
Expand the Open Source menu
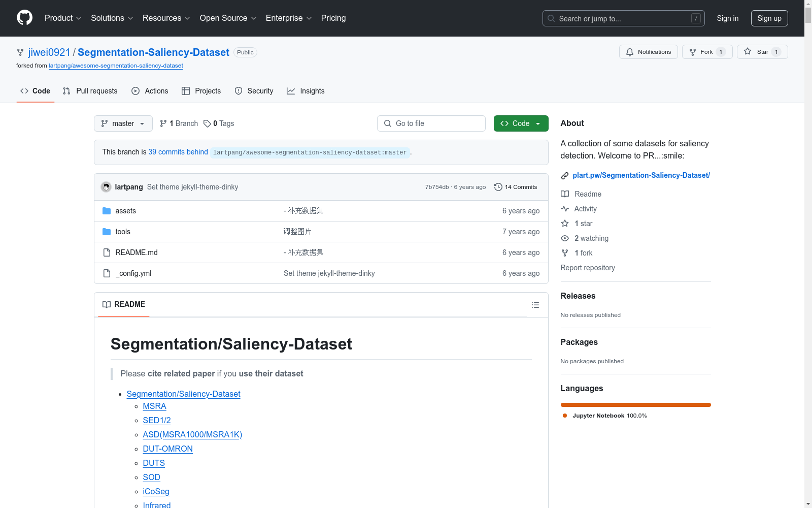[228, 18]
